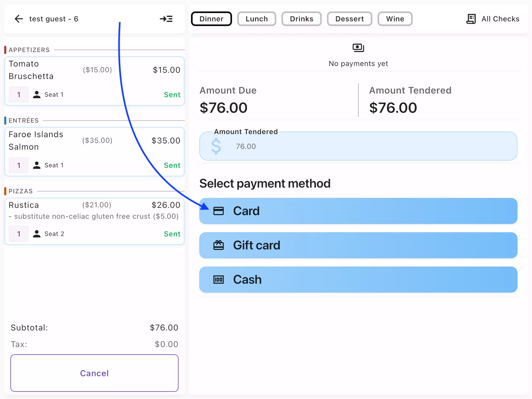Viewport: 532px width, 399px height.
Task: Click the Seat 2 person icon under Rustica pizza
Action: 37,234
